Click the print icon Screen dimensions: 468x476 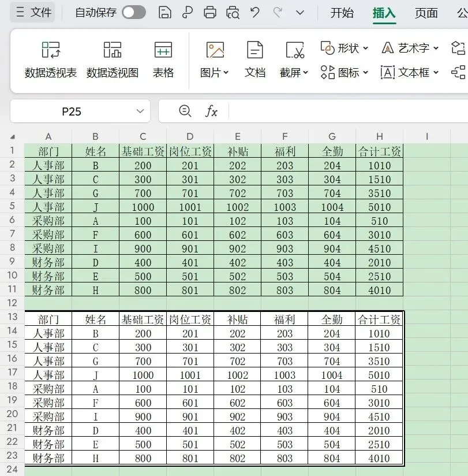(x=210, y=13)
